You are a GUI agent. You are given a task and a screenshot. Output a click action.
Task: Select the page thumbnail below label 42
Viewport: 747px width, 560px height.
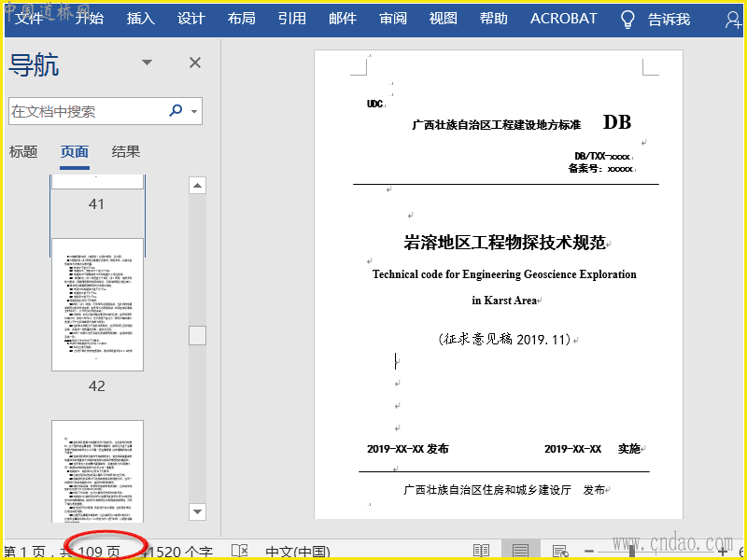(97, 471)
